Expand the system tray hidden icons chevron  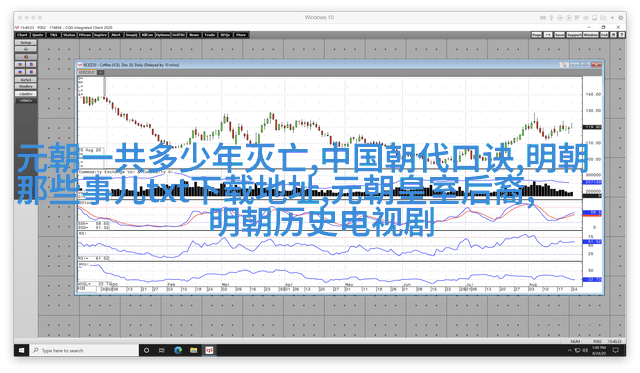tap(569, 351)
